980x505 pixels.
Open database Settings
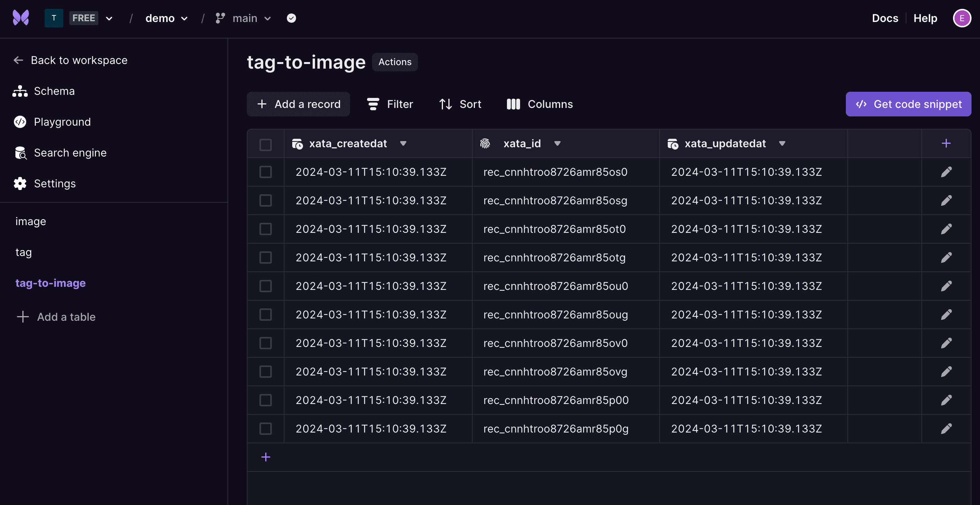[x=55, y=183]
